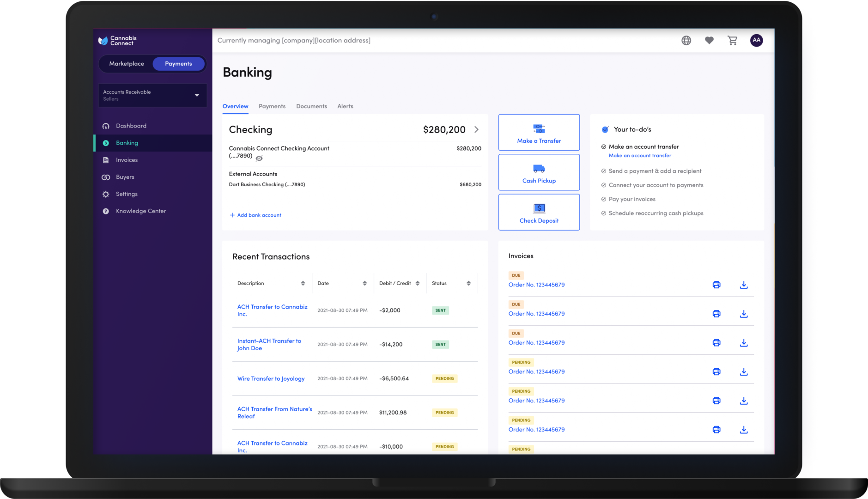Open ACH Transfer From Nature's Releaf transaction

point(275,413)
